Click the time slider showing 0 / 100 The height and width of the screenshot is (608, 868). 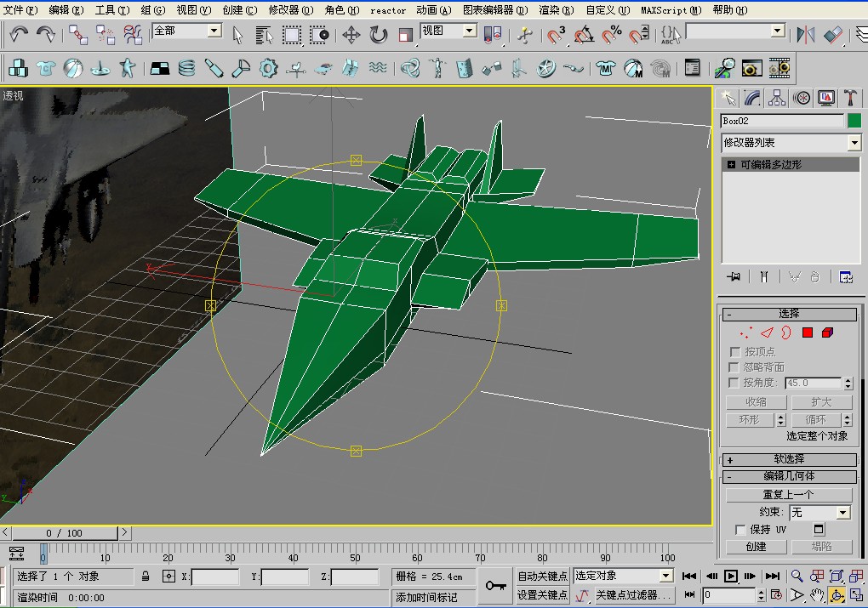click(65, 533)
